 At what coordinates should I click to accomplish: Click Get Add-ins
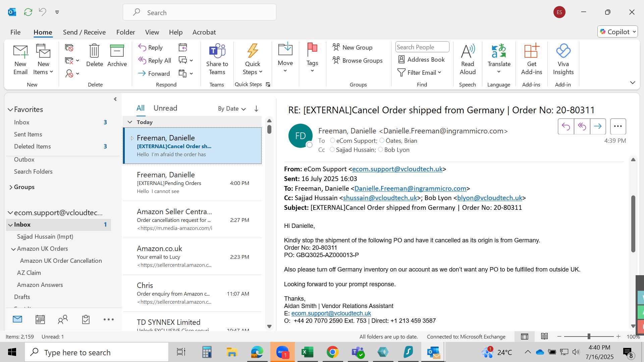coord(532,60)
